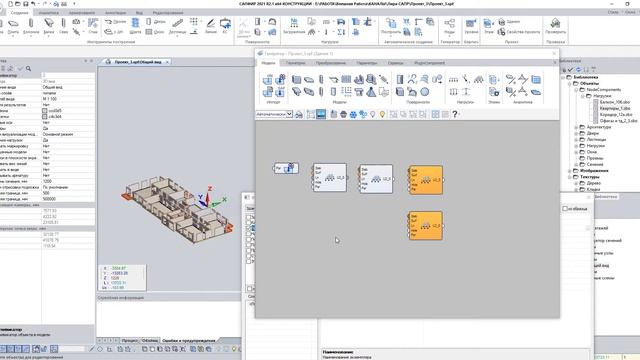Expand the Изображения library folder
The width and height of the screenshot is (640, 360).
(570, 171)
